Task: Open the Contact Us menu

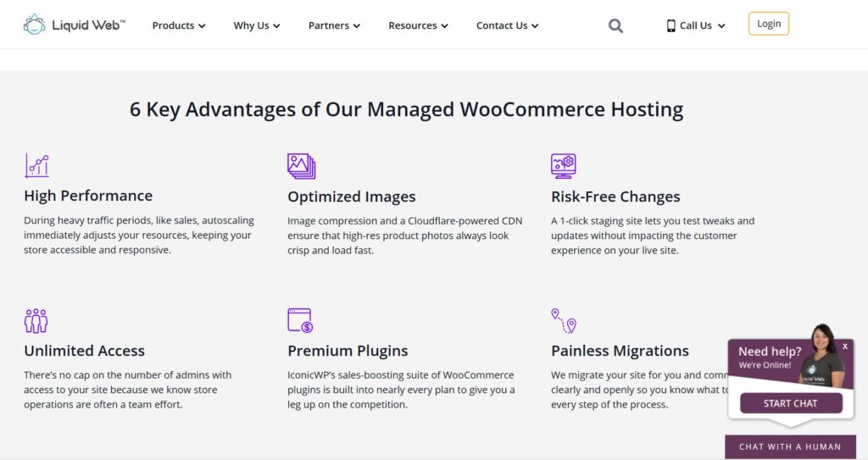Action: pyautogui.click(x=507, y=25)
